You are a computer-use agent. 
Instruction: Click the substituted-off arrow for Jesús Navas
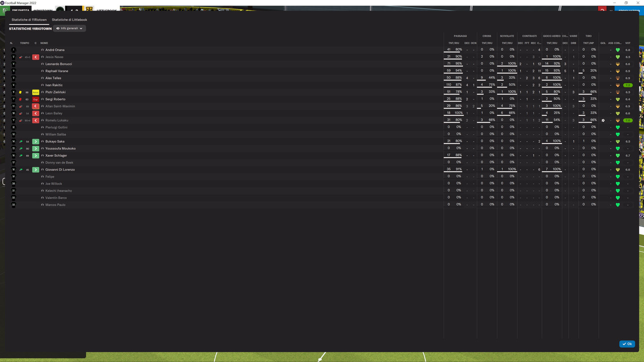(36, 57)
